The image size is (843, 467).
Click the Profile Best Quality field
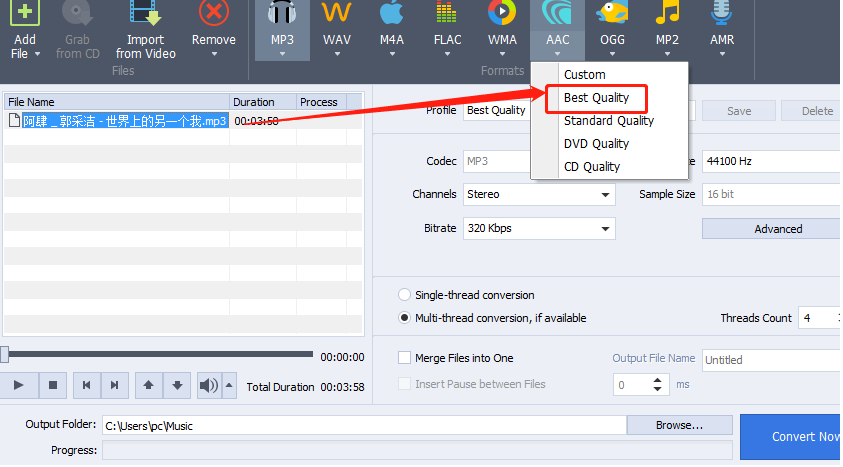497,110
